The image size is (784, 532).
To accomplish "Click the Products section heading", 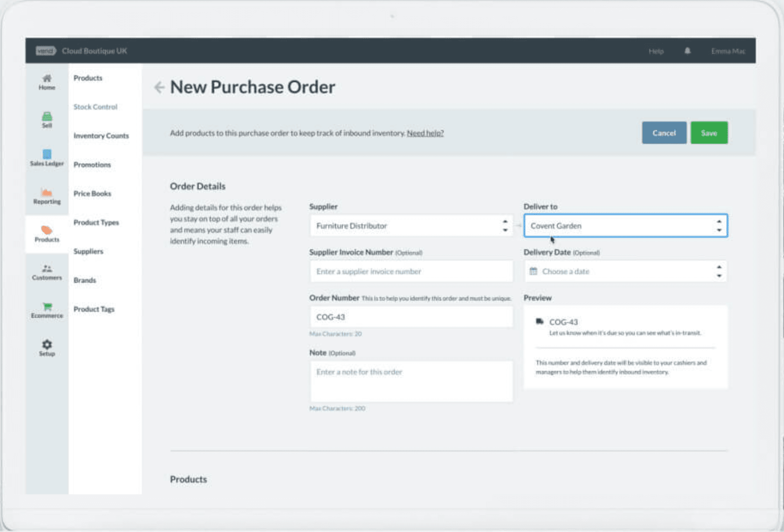I will 189,479.
